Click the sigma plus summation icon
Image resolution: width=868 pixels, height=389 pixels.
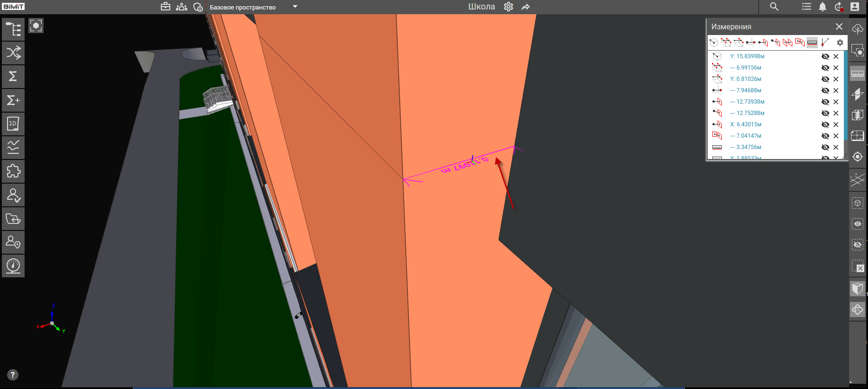point(13,100)
